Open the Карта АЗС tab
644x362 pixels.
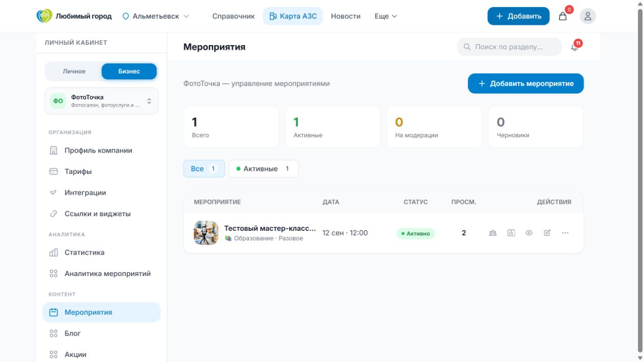[x=293, y=16]
